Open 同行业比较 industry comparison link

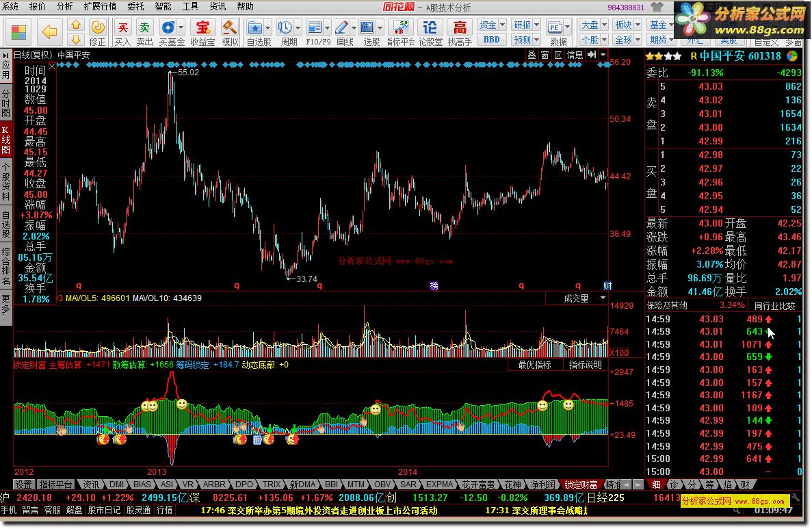774,306
